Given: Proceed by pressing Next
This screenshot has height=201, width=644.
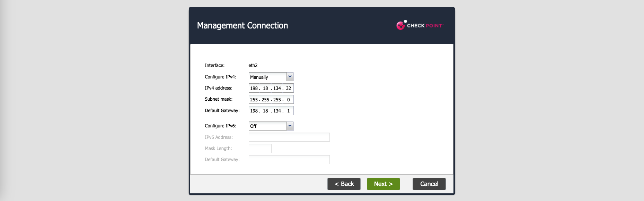Looking at the screenshot, I should pos(383,184).
